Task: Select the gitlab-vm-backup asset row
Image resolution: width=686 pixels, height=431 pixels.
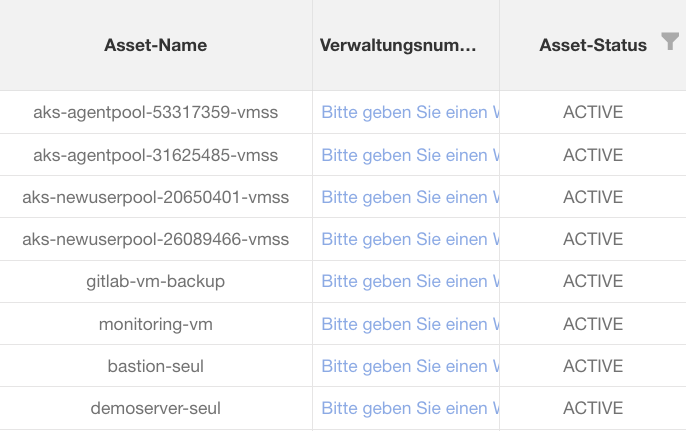Action: pyautogui.click(x=155, y=281)
